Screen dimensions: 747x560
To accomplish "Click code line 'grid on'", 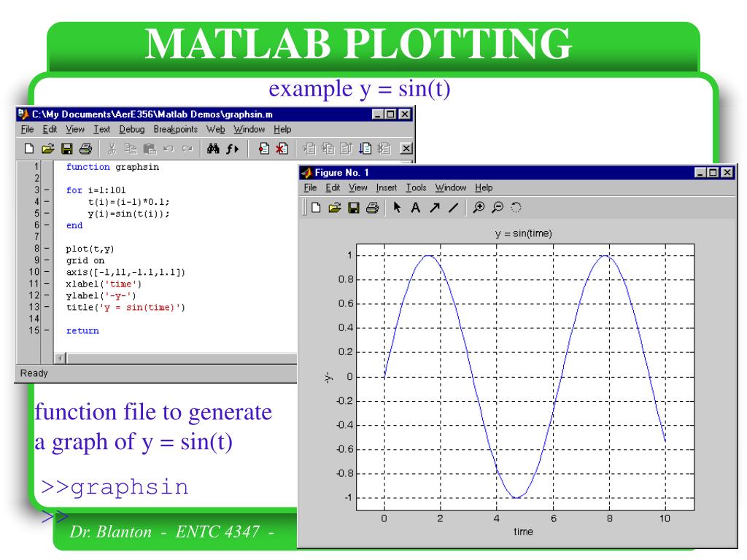I will coord(85,260).
